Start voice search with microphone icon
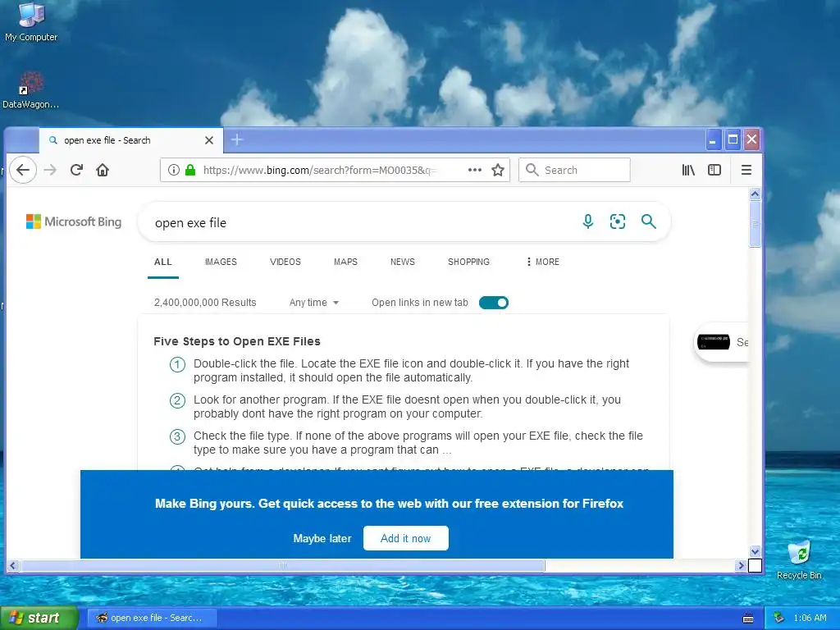 click(587, 221)
